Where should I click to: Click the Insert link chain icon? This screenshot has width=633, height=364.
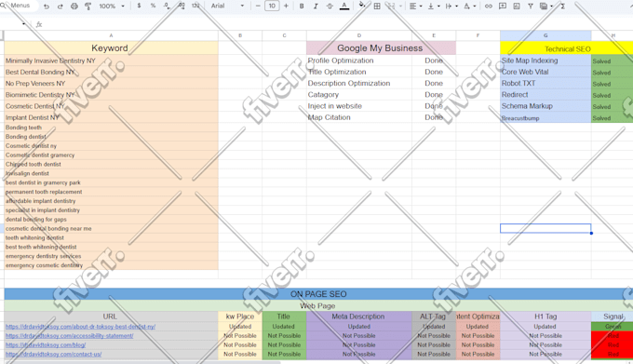click(x=489, y=7)
